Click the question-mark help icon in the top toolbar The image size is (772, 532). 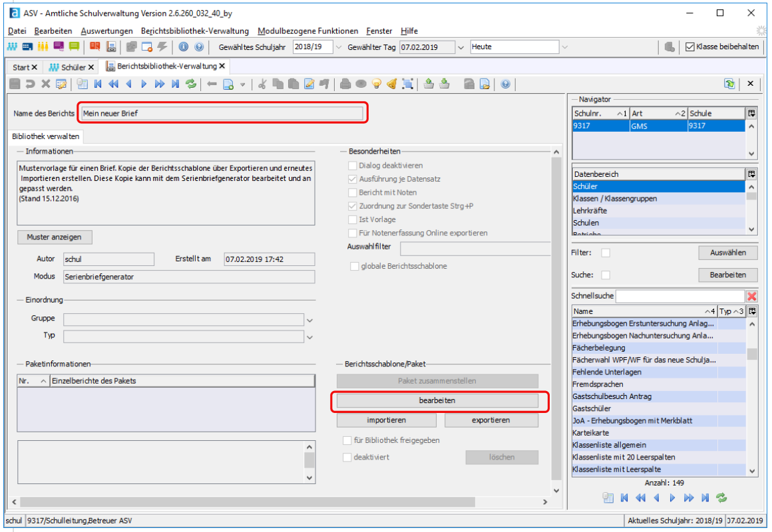click(x=199, y=47)
